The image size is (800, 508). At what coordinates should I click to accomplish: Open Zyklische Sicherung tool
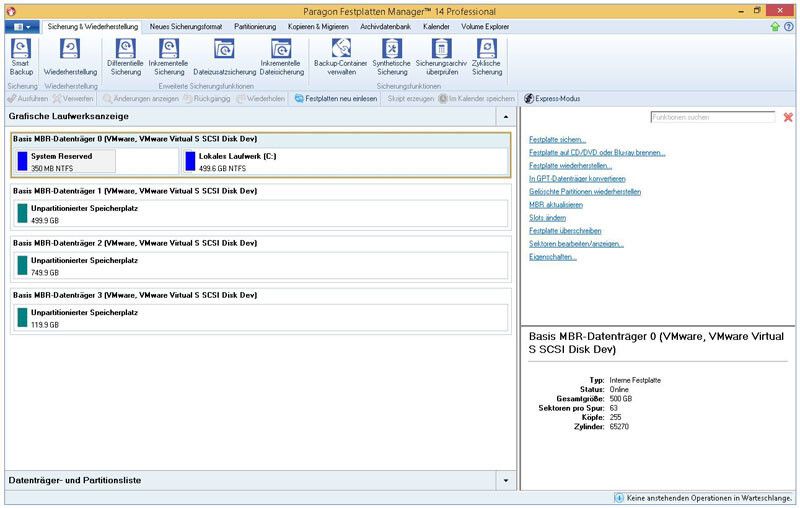(x=486, y=57)
